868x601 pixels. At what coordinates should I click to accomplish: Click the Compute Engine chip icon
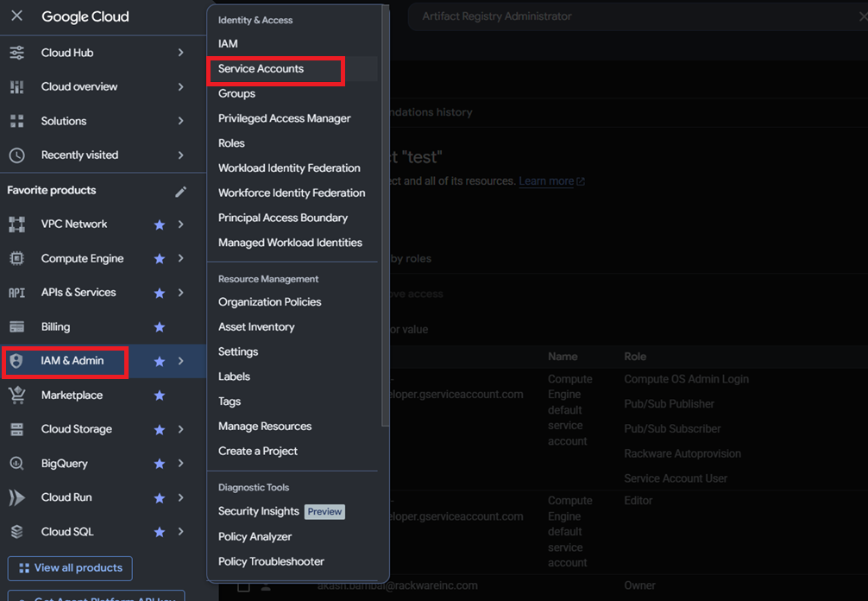[17, 258]
